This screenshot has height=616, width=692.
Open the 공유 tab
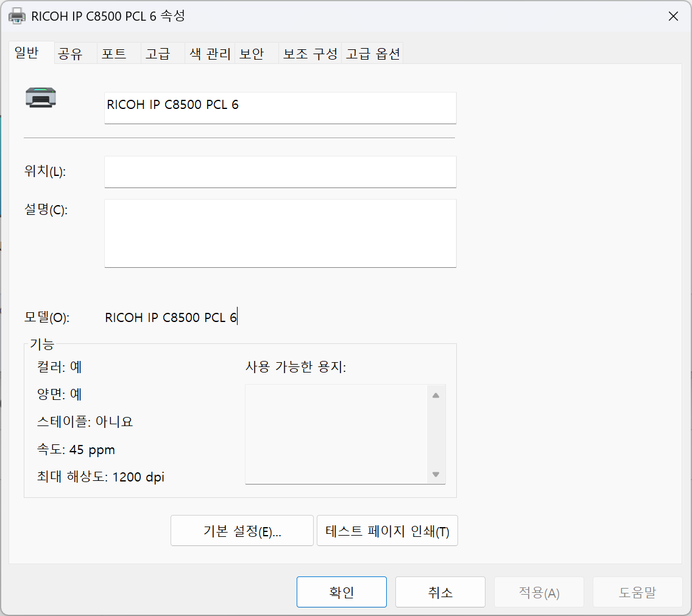pyautogui.click(x=76, y=54)
